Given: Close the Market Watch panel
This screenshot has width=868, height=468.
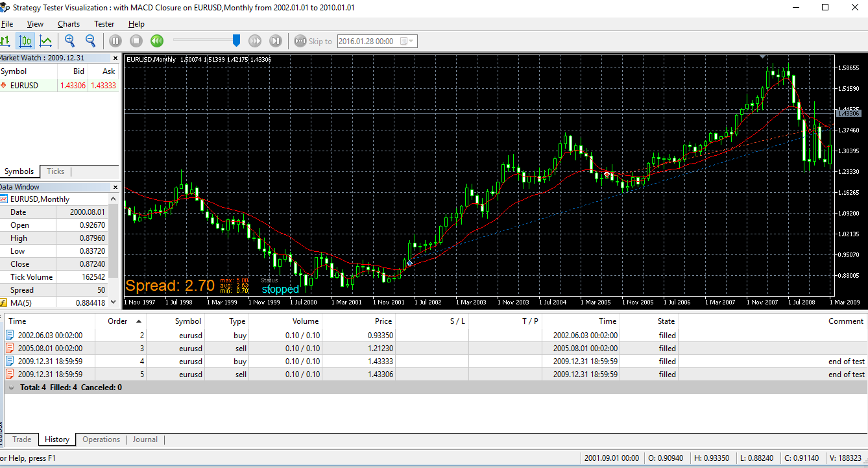Looking at the screenshot, I should pos(115,58).
